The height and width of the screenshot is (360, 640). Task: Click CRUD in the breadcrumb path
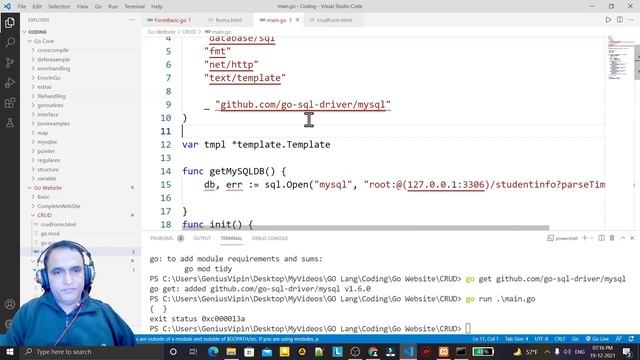189,32
